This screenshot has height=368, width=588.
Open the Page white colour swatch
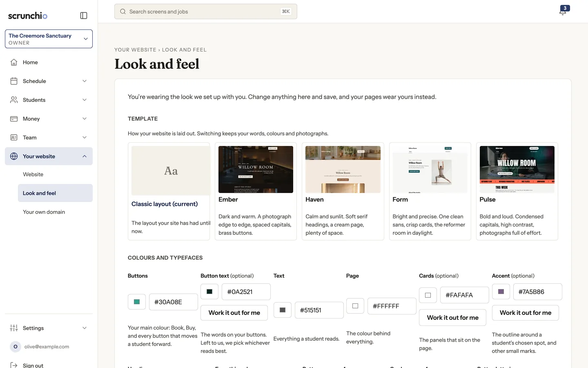coord(355,306)
